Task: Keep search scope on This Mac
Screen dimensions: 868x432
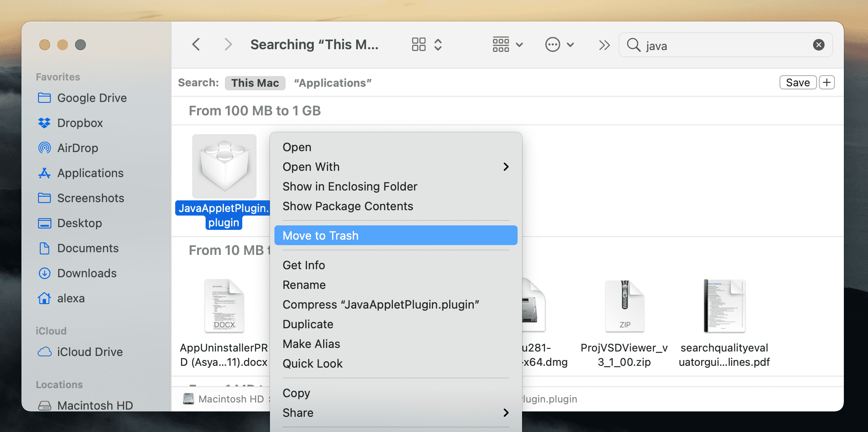Action: tap(255, 82)
